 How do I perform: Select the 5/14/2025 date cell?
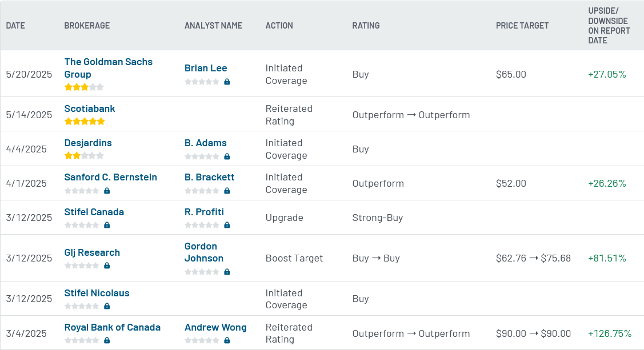(x=29, y=115)
